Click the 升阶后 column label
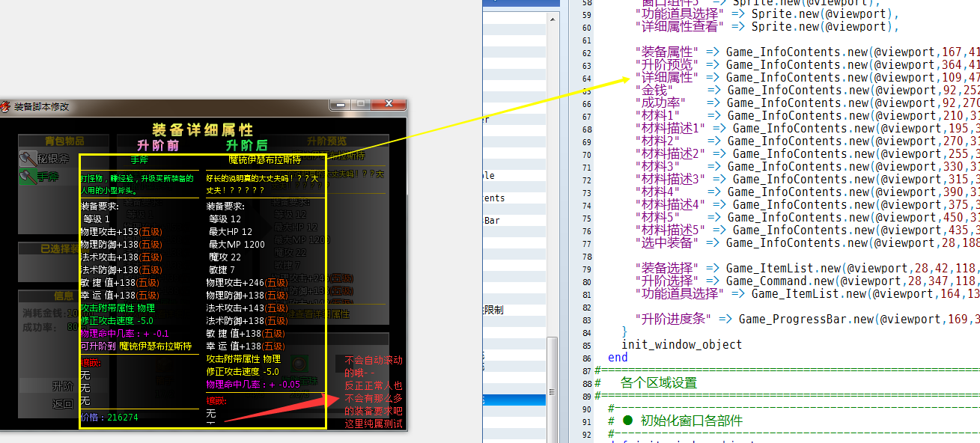Screen dimensions: 980x443 click(x=246, y=145)
